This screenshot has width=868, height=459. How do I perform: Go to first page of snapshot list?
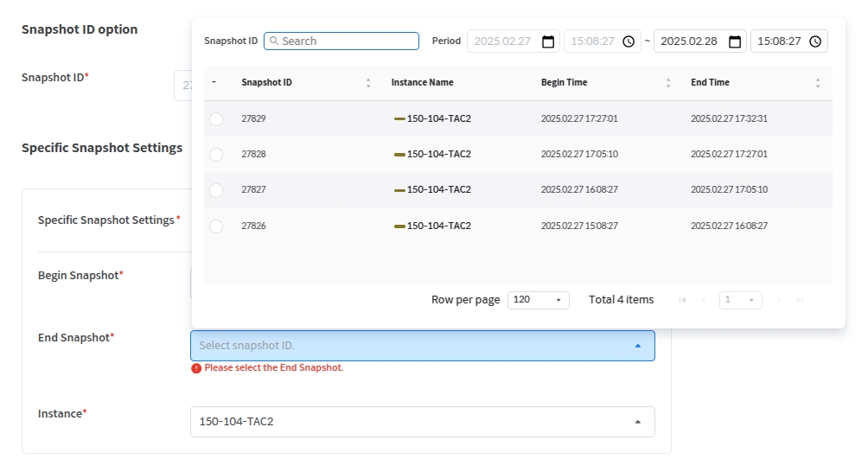[x=683, y=300]
